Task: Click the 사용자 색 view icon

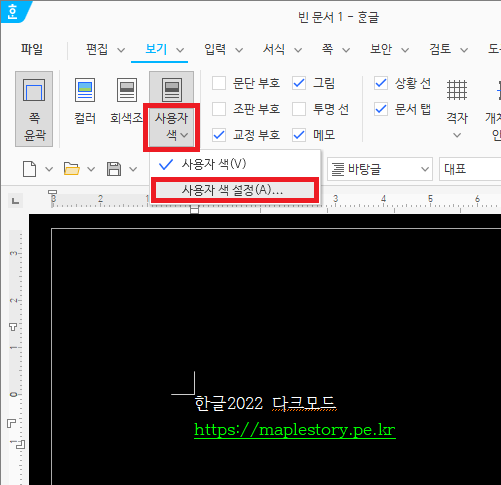Action: pyautogui.click(x=172, y=90)
